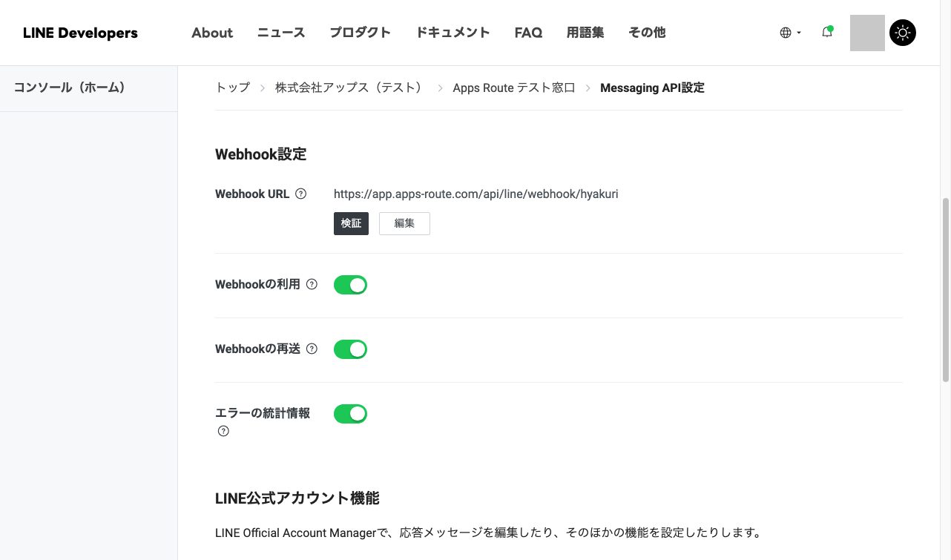Screen dimensions: 951x560
Task: Toggle the Webhookの利用 switch
Action: pyautogui.click(x=350, y=285)
